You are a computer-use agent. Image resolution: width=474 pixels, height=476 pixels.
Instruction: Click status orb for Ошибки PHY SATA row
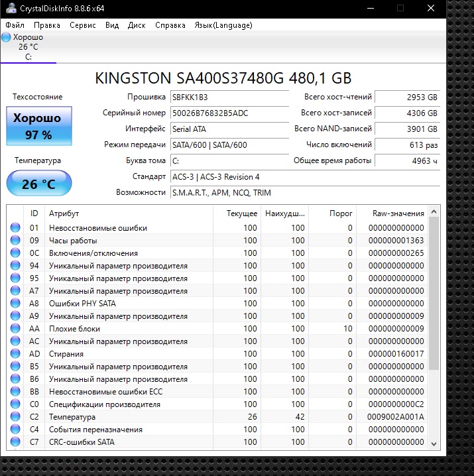click(x=15, y=303)
